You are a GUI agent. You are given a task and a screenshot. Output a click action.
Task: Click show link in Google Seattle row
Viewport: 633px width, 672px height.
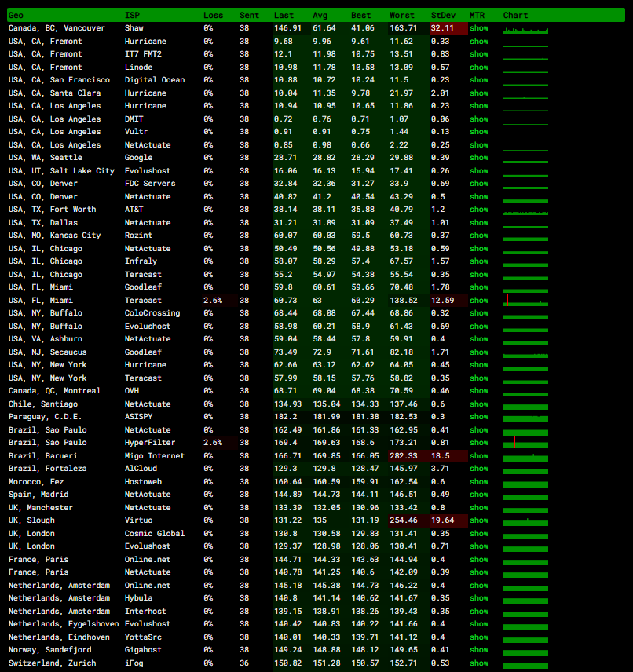(478, 158)
